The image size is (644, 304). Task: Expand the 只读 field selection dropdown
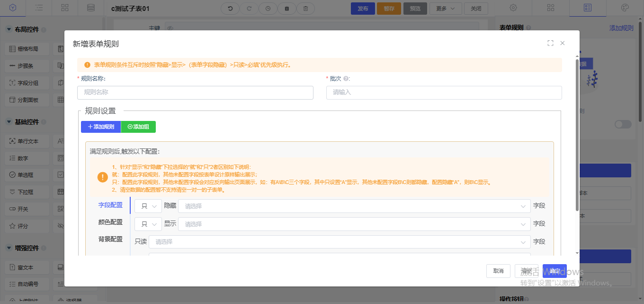pos(339,241)
